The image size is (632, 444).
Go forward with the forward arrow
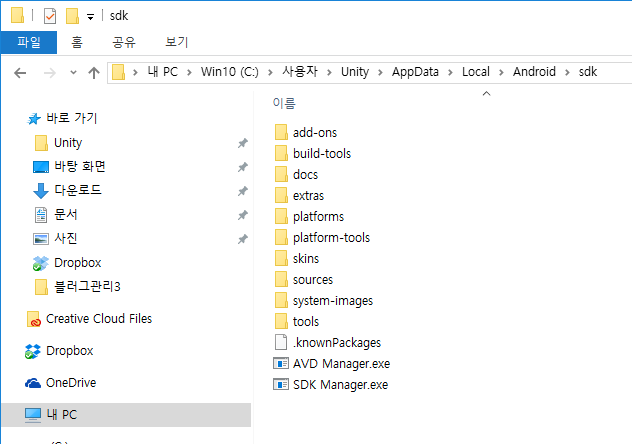[x=50, y=73]
